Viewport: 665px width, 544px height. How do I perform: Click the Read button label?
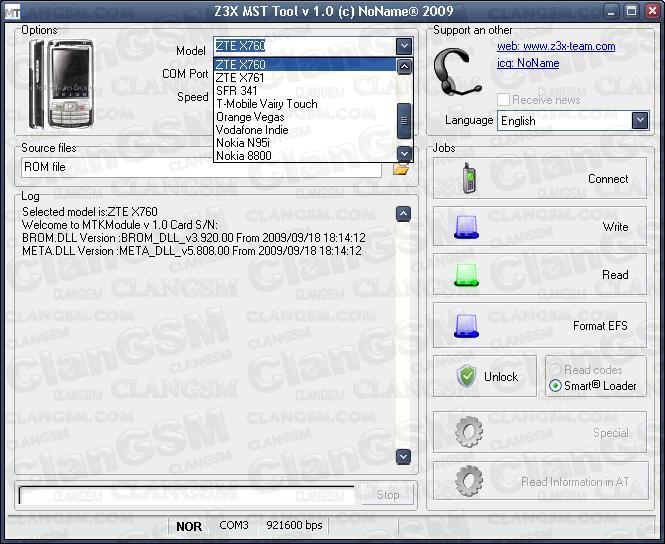click(x=615, y=275)
